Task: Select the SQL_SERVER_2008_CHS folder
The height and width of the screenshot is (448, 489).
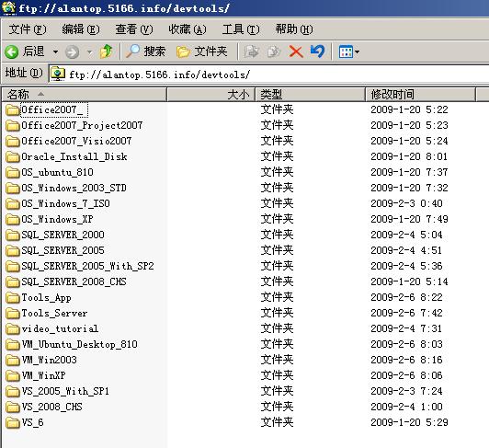Action: pos(66,281)
